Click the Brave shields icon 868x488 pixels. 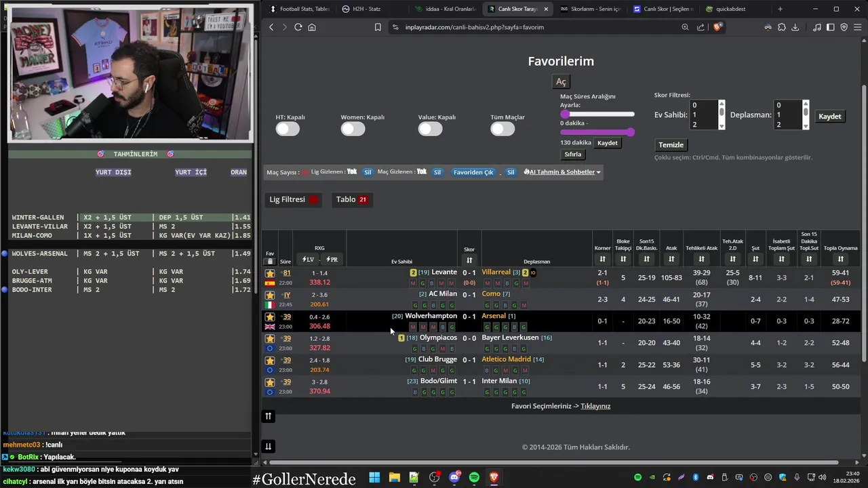719,27
